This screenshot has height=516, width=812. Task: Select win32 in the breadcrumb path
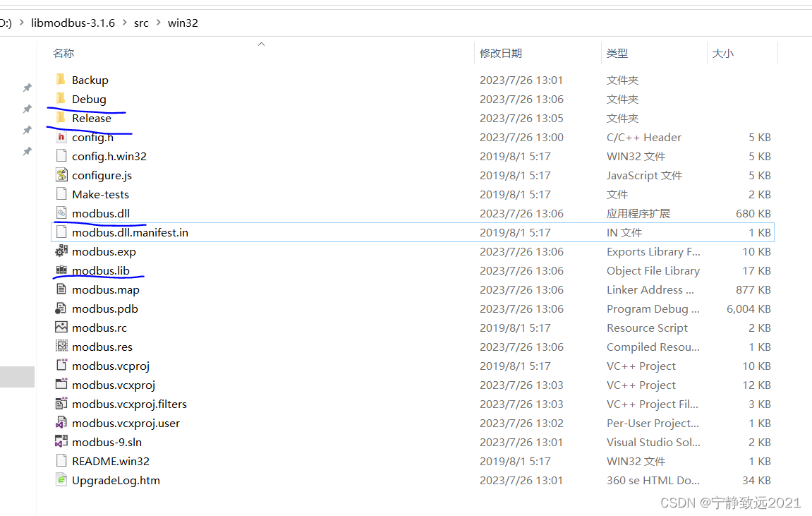coord(183,22)
